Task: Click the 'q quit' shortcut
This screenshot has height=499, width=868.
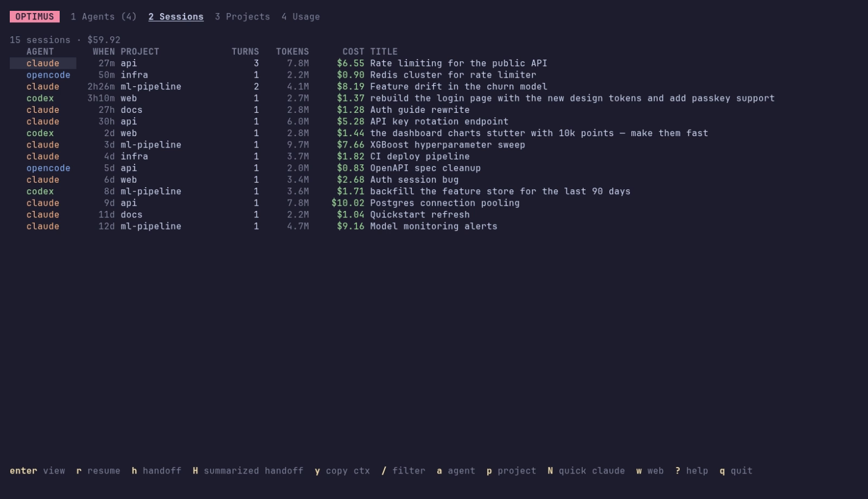Action: click(736, 471)
